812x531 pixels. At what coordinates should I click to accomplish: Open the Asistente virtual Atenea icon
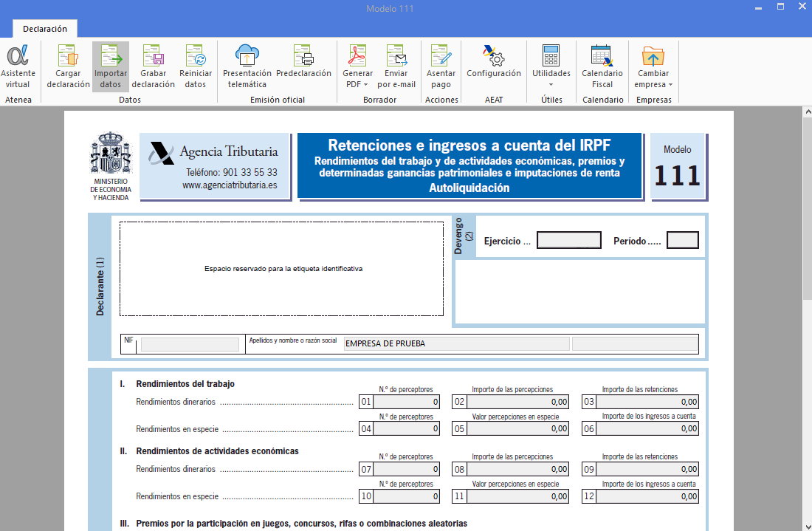(18, 65)
